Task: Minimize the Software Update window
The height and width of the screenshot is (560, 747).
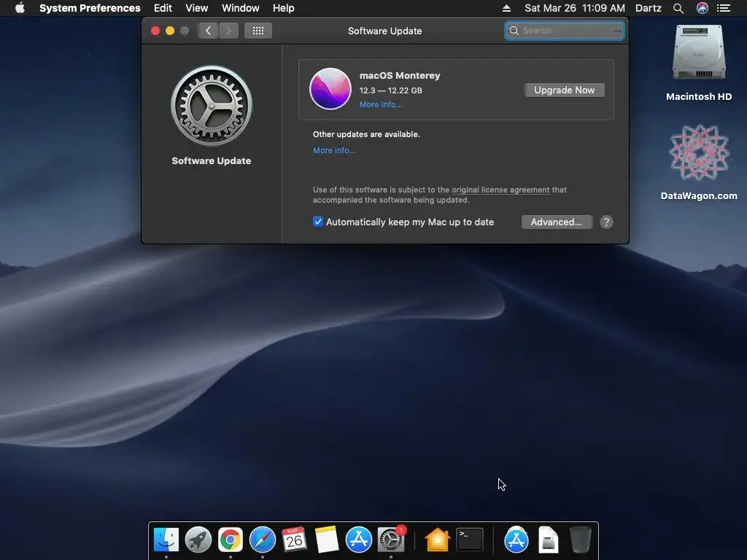Action: point(169,31)
